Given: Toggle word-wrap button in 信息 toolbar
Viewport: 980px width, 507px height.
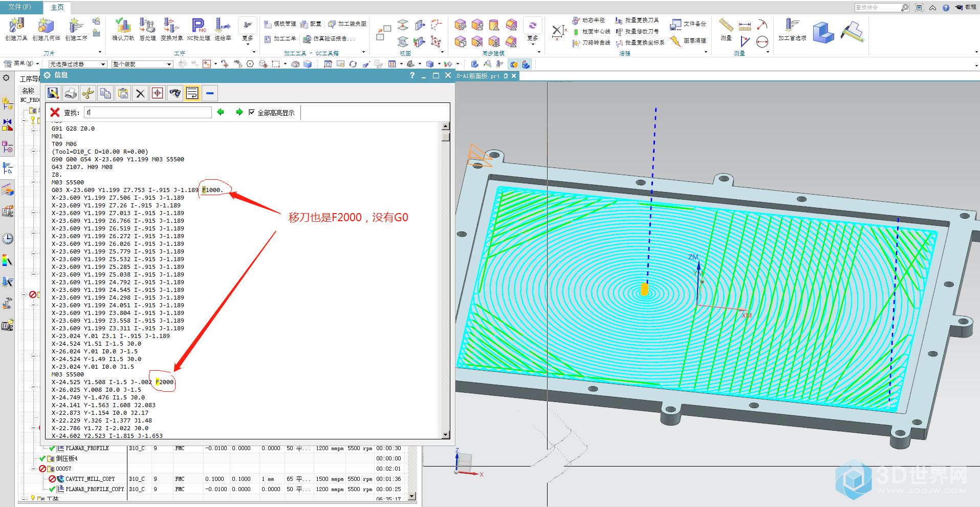Looking at the screenshot, I should pos(192,93).
